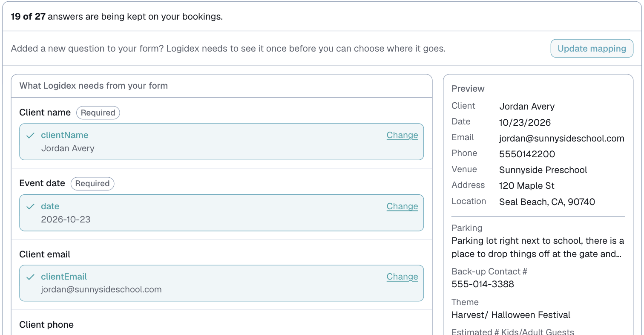Image resolution: width=644 pixels, height=335 pixels.
Task: Click the Estimated # Kids/Adult Guests label
Action: click(513, 332)
